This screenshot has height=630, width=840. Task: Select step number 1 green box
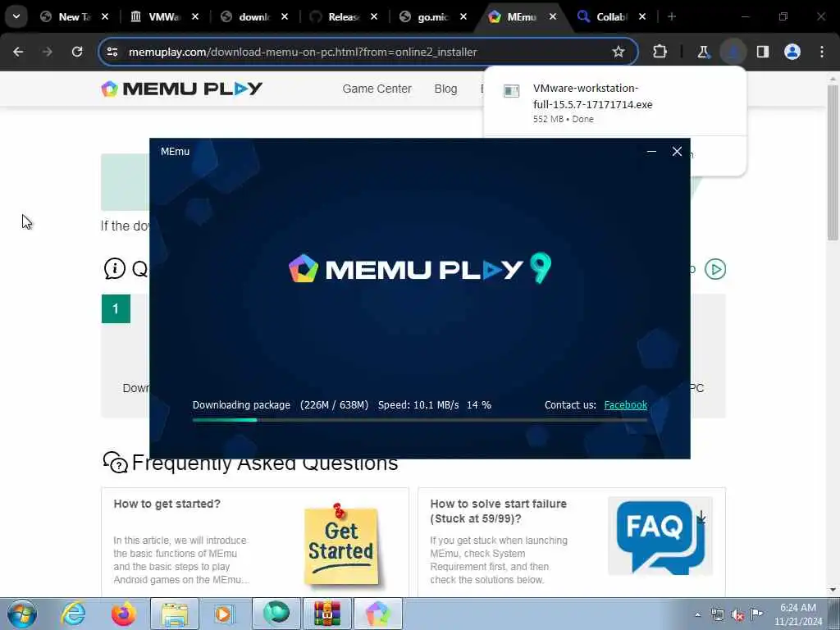tap(116, 308)
